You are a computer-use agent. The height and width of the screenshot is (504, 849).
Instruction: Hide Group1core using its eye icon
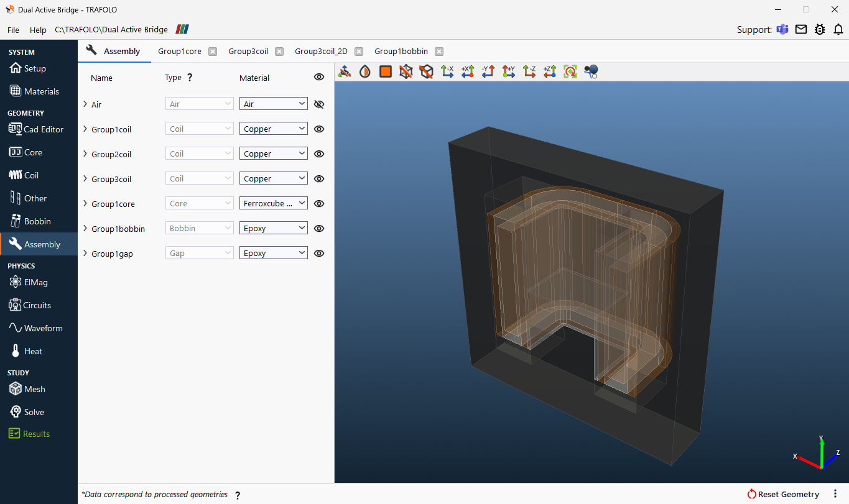(319, 203)
